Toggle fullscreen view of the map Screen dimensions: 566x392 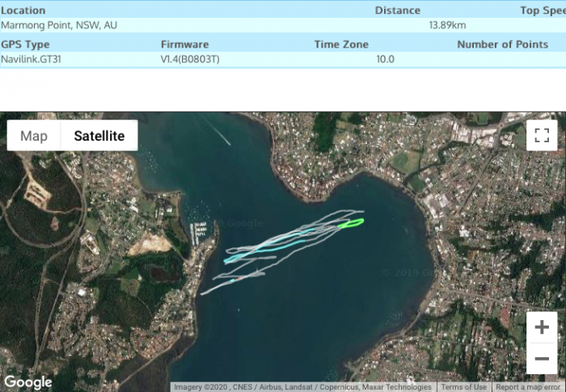pyautogui.click(x=542, y=135)
